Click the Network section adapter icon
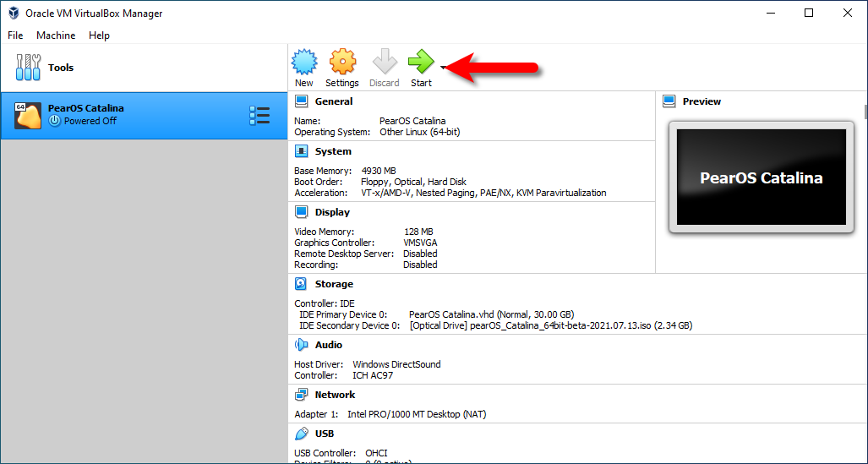This screenshot has width=868, height=464. click(x=301, y=395)
